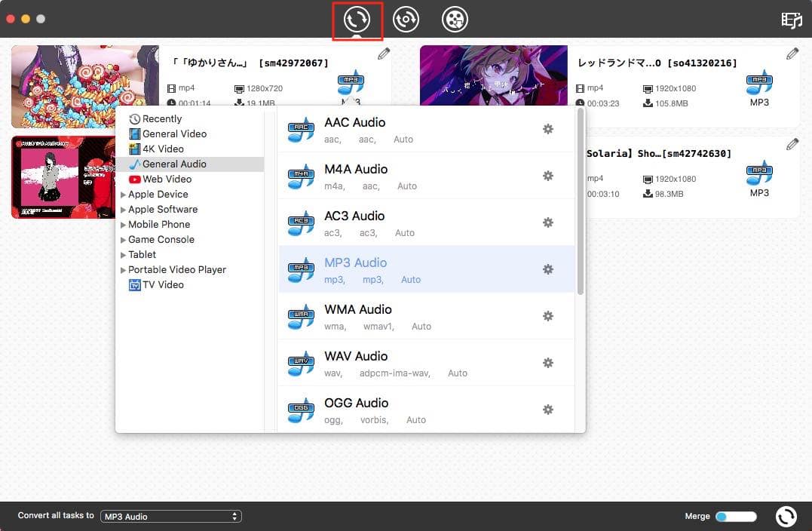
Task: Select the OGG Audio format
Action: click(356, 403)
